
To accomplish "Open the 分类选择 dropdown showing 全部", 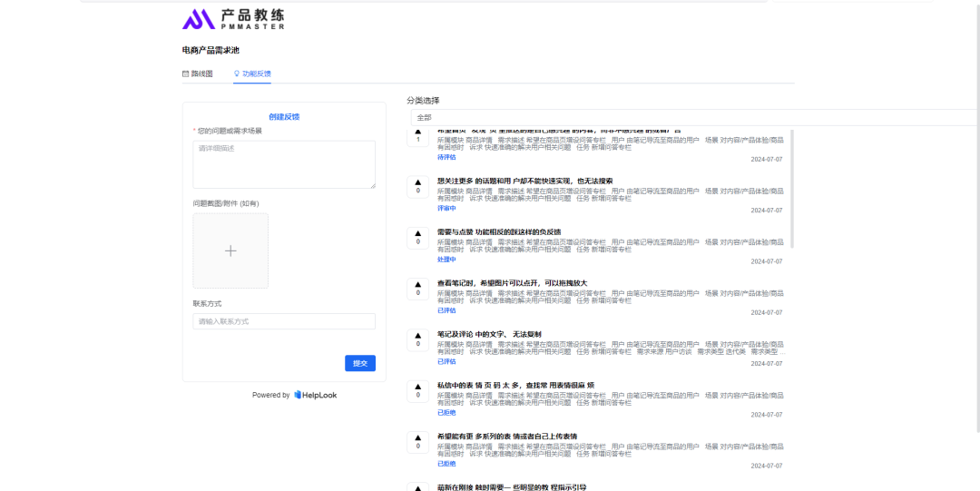I will point(695,118).
